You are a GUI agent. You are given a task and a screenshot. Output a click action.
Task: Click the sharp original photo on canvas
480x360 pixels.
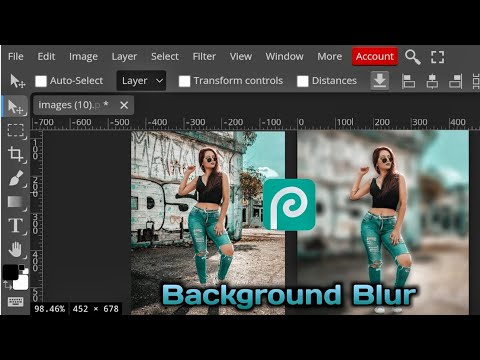[x=208, y=223]
